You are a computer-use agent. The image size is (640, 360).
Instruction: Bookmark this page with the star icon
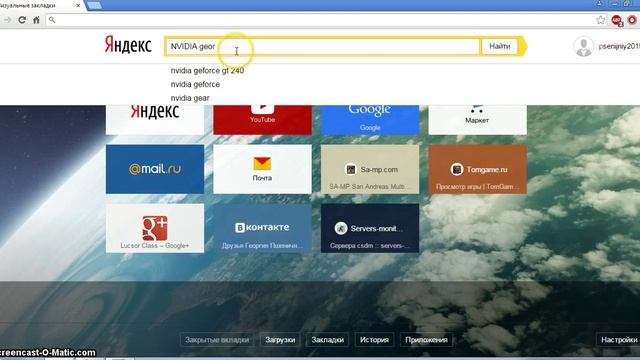(x=600, y=20)
